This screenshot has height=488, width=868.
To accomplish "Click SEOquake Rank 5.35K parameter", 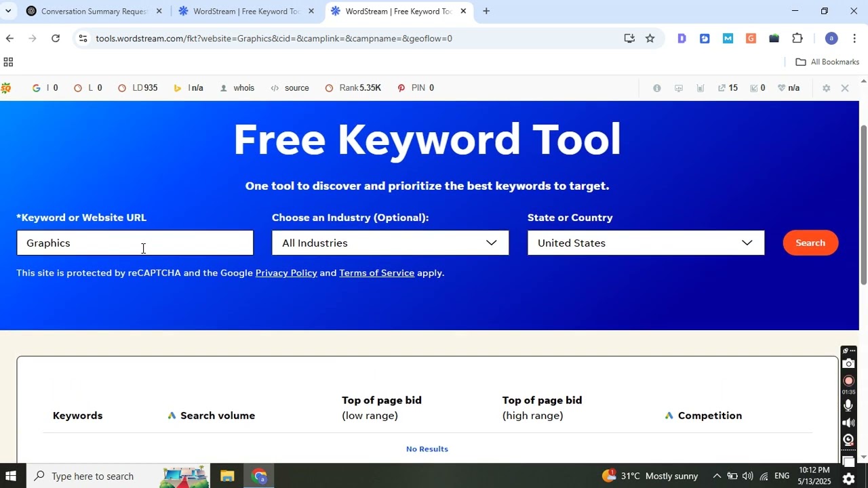I will pyautogui.click(x=353, y=88).
